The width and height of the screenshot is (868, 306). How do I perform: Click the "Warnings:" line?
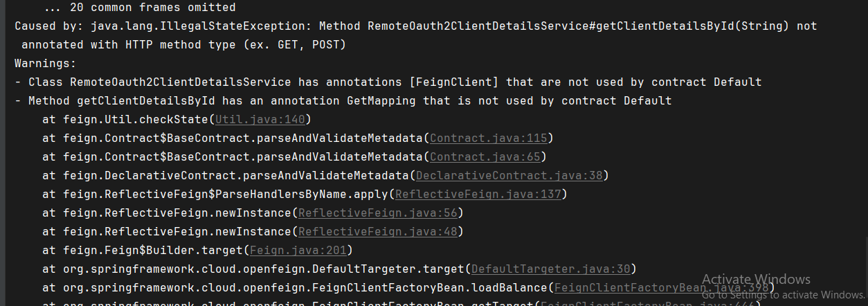coord(46,63)
